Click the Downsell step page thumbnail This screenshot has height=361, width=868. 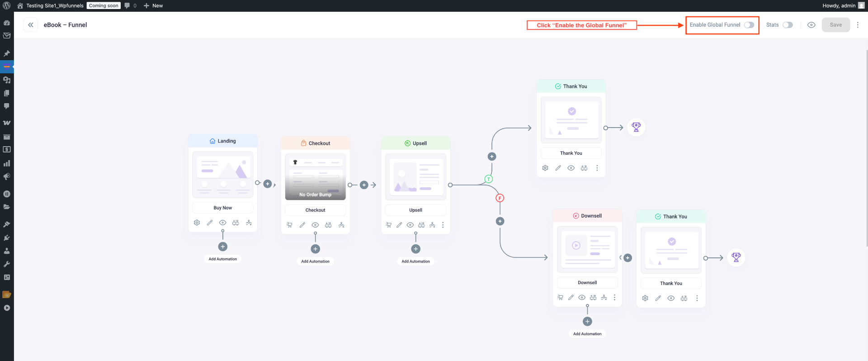(588, 249)
